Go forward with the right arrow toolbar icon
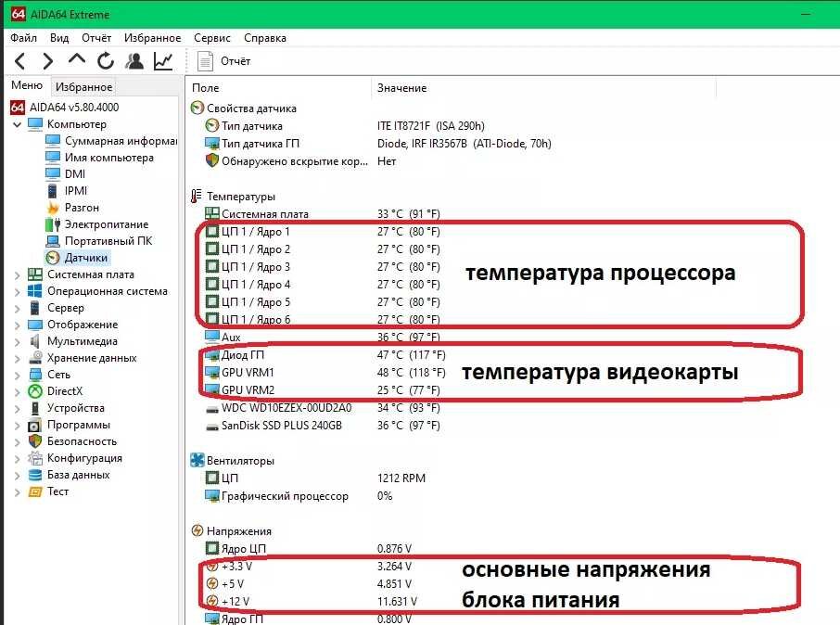 point(47,61)
